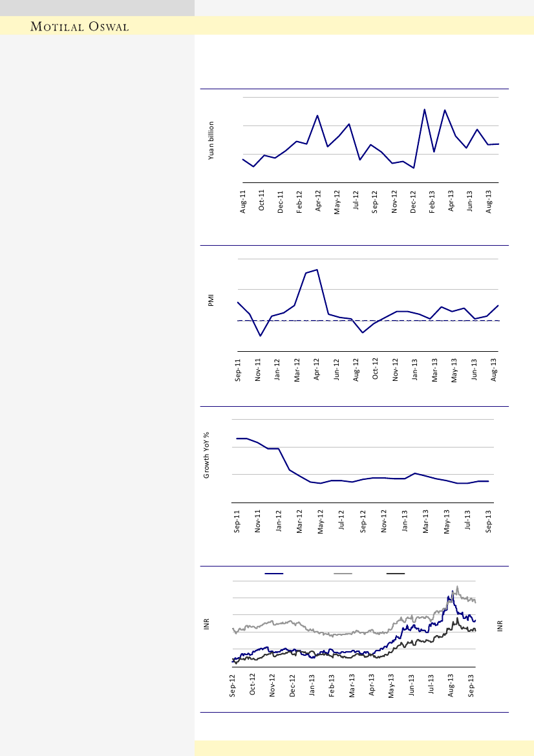Click 'Dec-12' label on INR chart
The image size is (534, 756).
(x=292, y=685)
